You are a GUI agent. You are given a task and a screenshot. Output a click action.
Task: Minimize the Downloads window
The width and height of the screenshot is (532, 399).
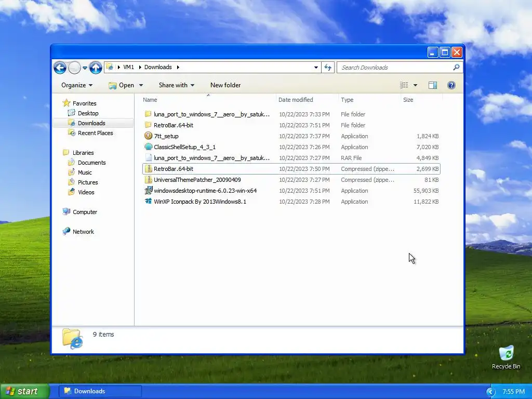[433, 52]
